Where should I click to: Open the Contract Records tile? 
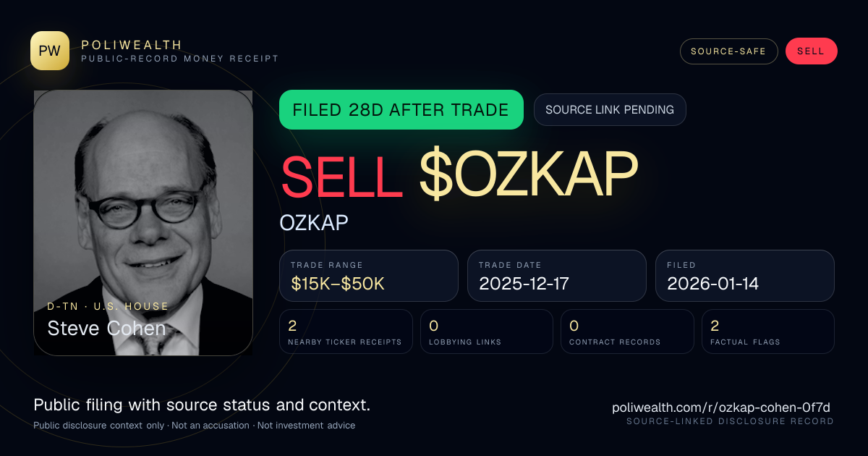627,332
